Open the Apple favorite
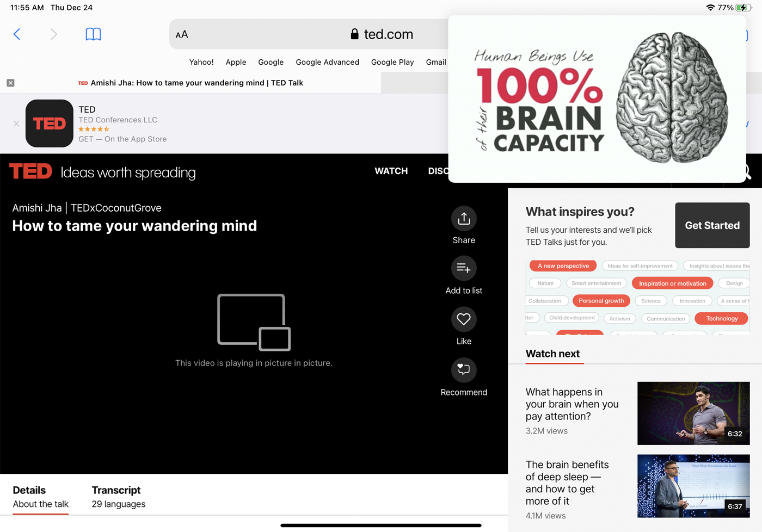The width and height of the screenshot is (762, 532). pyautogui.click(x=236, y=62)
